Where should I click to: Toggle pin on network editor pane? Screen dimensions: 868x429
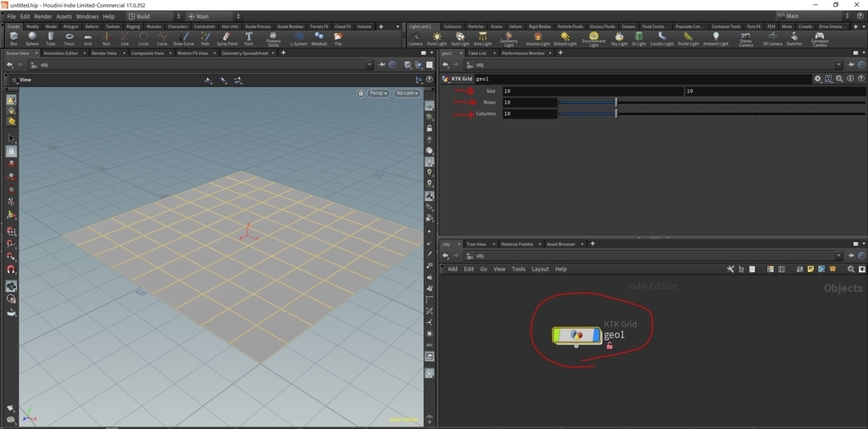pos(851,256)
